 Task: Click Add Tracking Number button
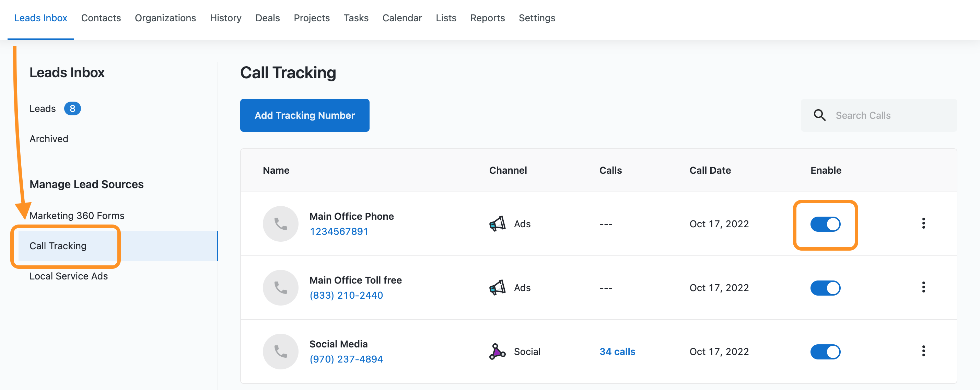304,115
